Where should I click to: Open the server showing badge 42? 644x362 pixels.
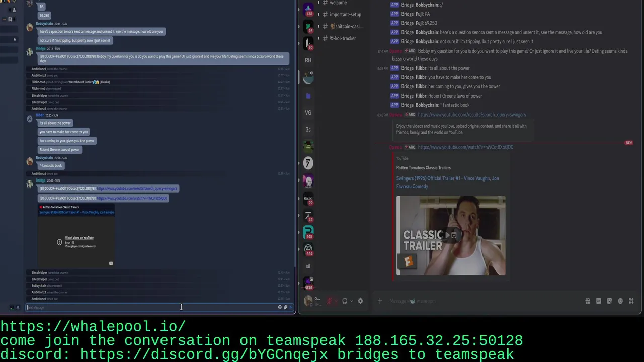click(308, 215)
